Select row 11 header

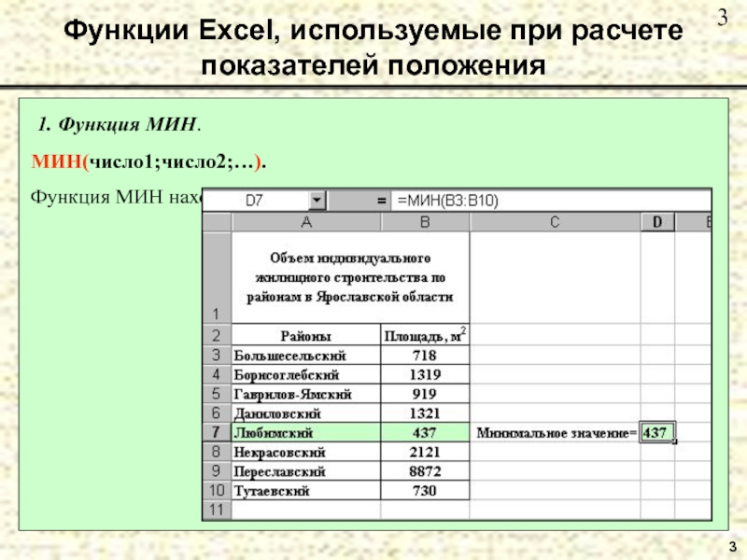click(217, 510)
